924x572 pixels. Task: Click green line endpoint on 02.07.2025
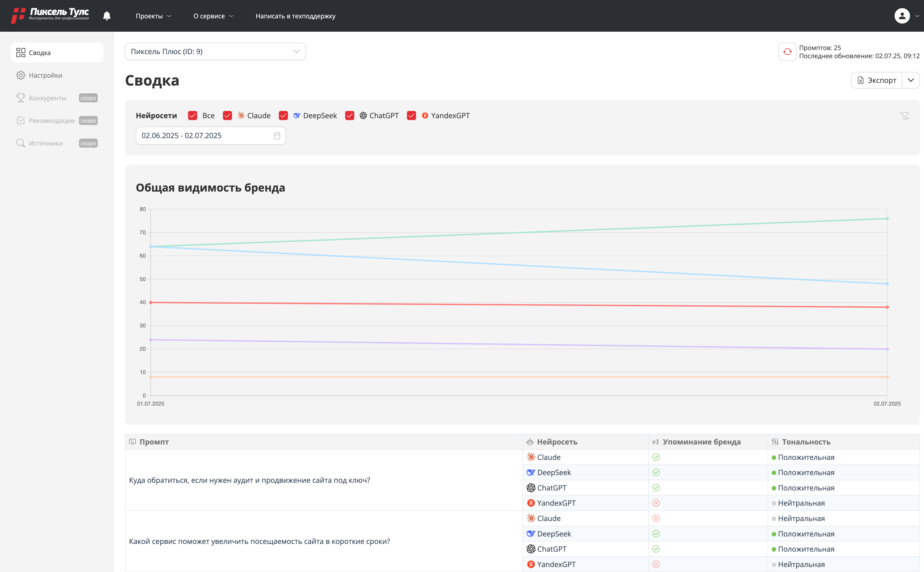(887, 219)
